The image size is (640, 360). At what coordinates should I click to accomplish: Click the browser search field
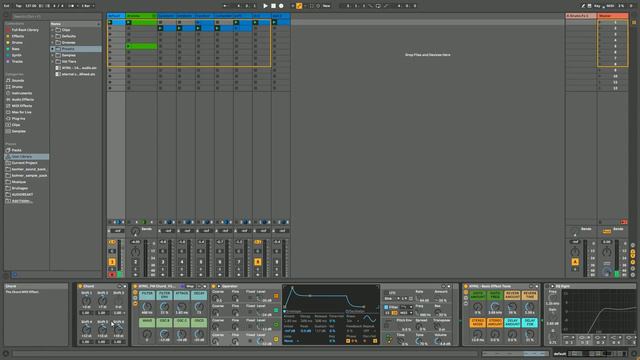(55, 16)
